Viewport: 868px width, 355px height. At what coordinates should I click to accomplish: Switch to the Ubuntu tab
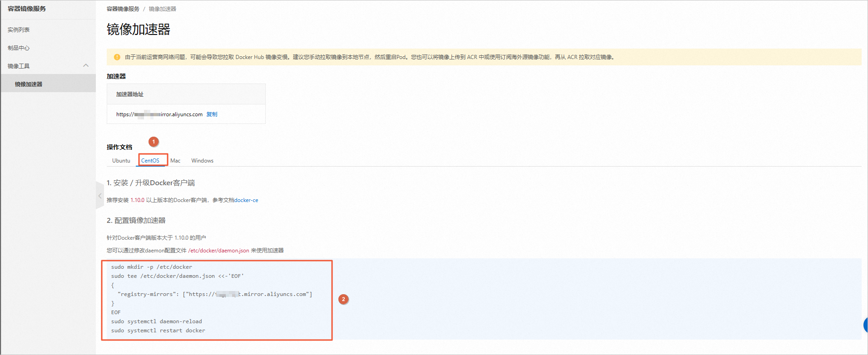pyautogui.click(x=121, y=161)
